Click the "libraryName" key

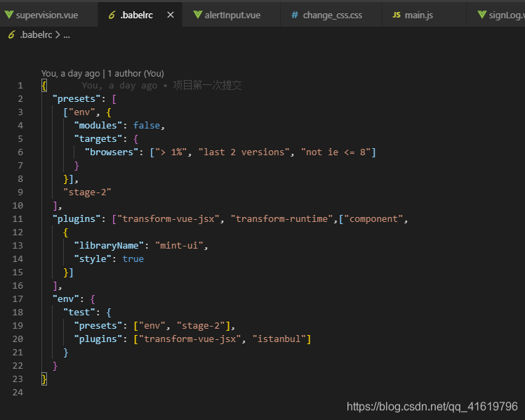[109, 246]
